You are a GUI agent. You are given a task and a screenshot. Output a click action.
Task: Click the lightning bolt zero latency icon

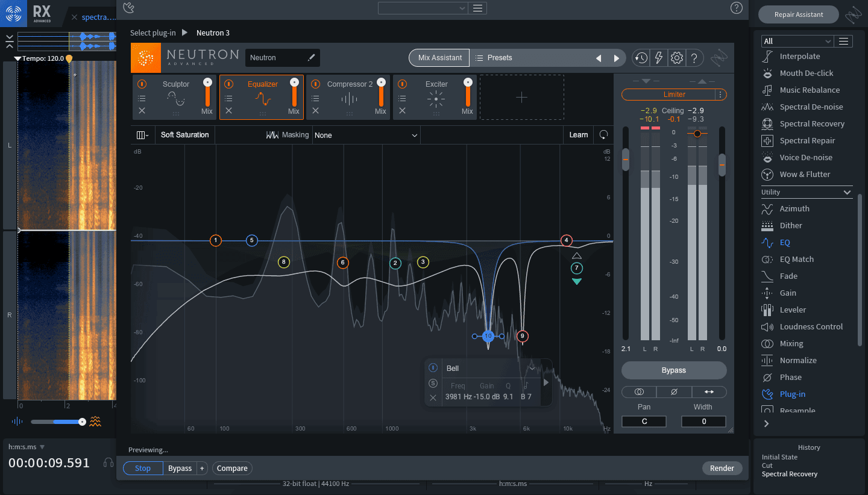coord(659,58)
